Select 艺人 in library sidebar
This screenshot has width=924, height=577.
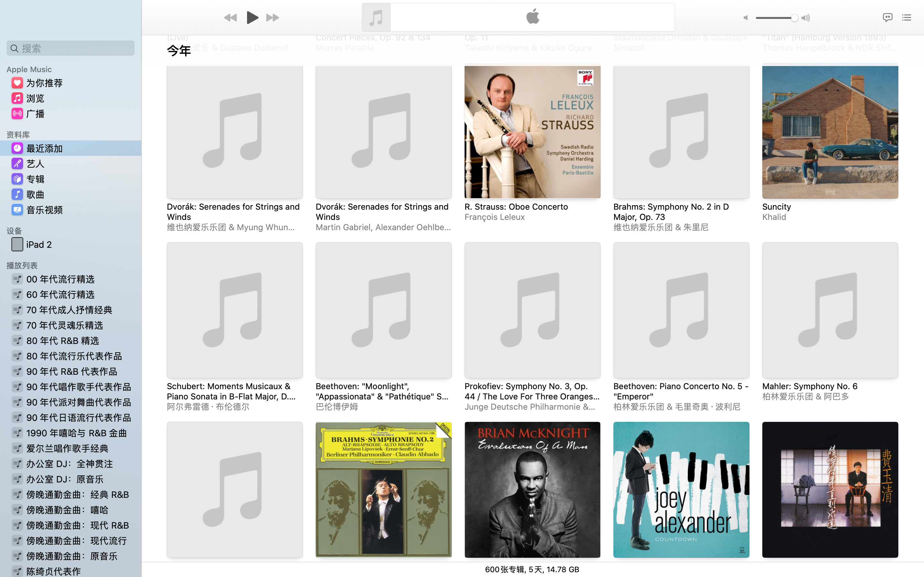point(35,164)
